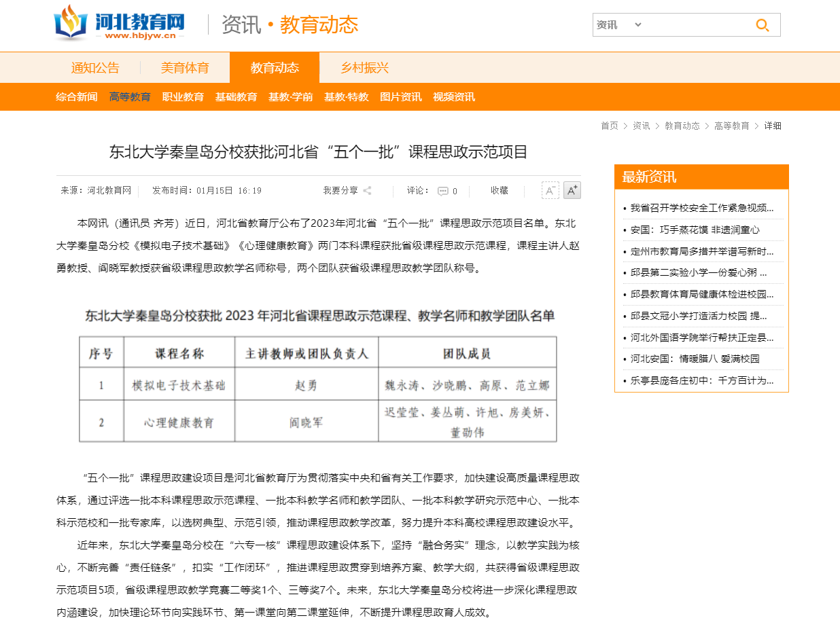Open news 河北安国：情暖腊八 爱满校园
The height and width of the screenshot is (635, 840).
coord(695,359)
